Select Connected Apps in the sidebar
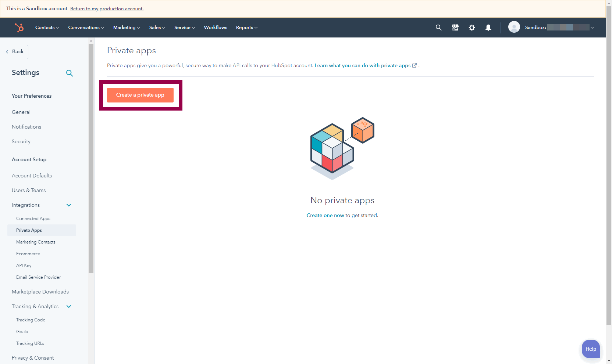This screenshot has width=612, height=364. point(33,219)
